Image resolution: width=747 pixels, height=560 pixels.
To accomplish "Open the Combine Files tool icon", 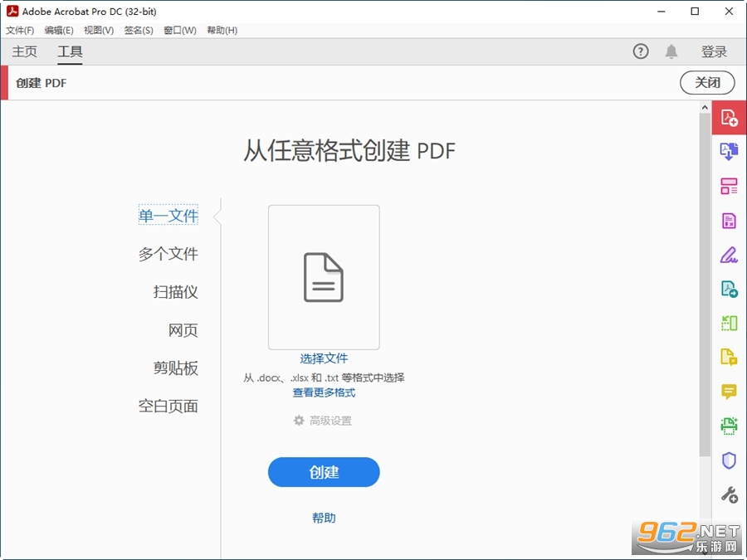I will click(729, 152).
